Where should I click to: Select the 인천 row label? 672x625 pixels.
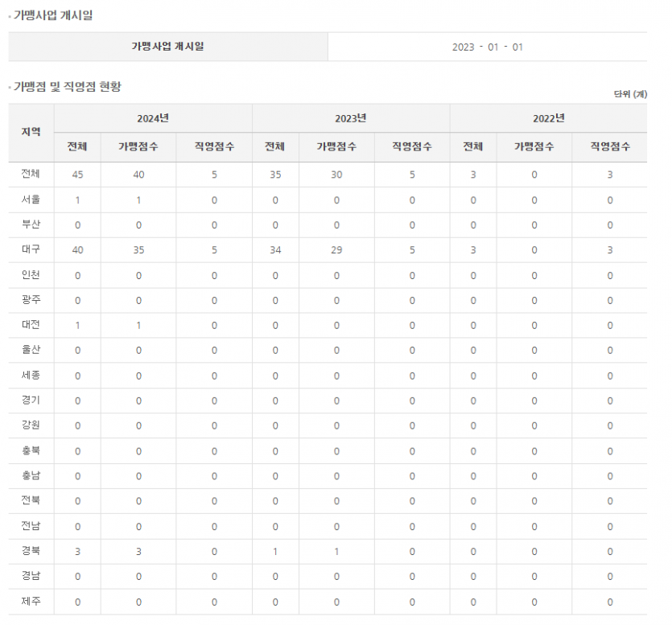pos(31,275)
